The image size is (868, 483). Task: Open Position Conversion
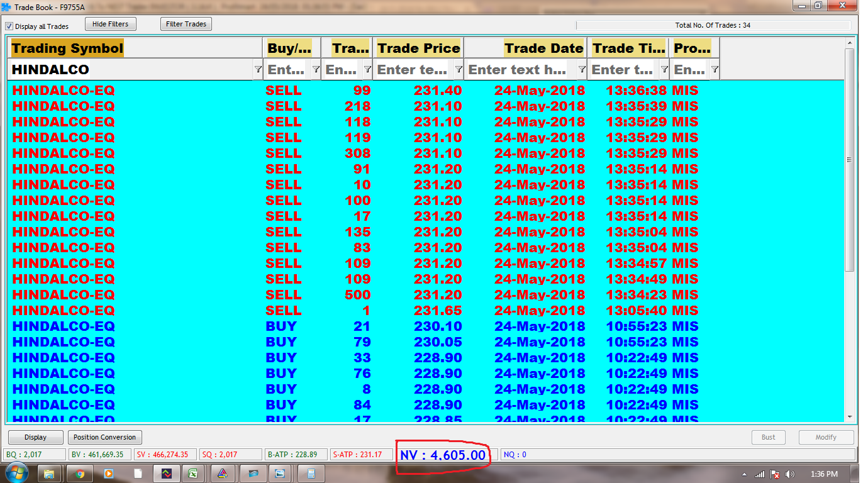click(104, 437)
